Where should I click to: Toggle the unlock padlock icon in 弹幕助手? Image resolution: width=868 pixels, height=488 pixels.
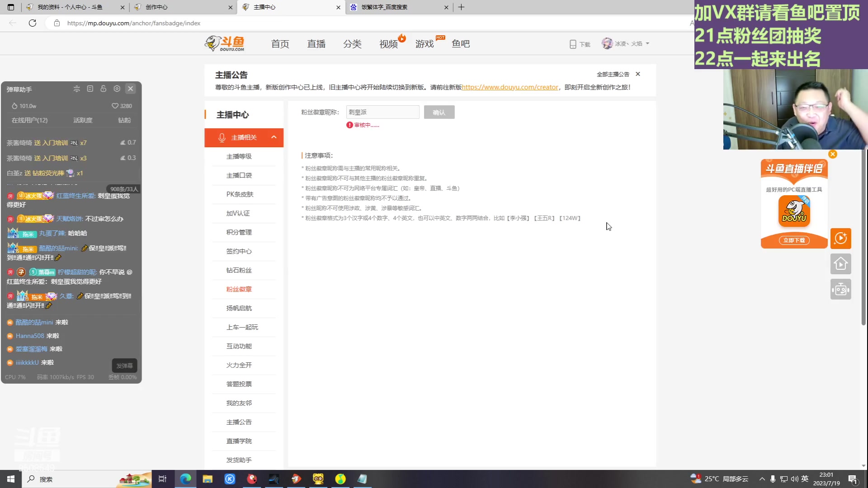[104, 89]
